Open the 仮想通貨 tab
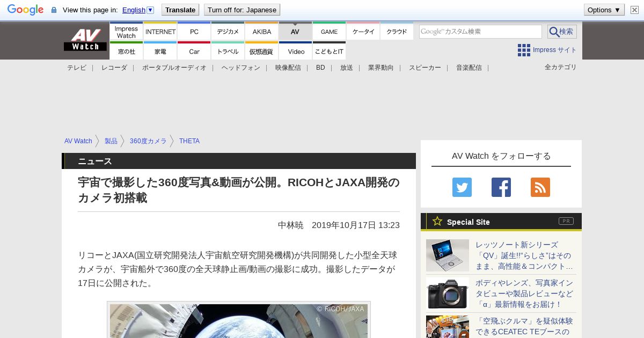Viewport: 644px width, 338px height. click(262, 52)
